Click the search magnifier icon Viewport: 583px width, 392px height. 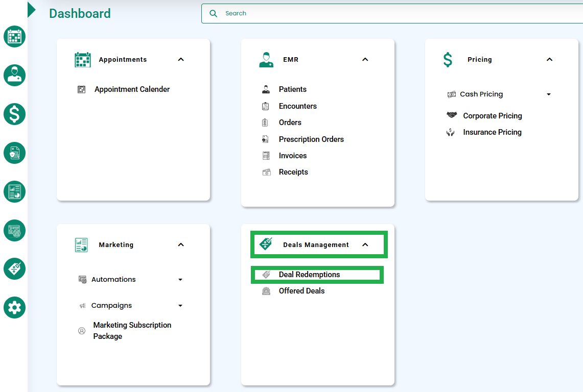point(214,13)
